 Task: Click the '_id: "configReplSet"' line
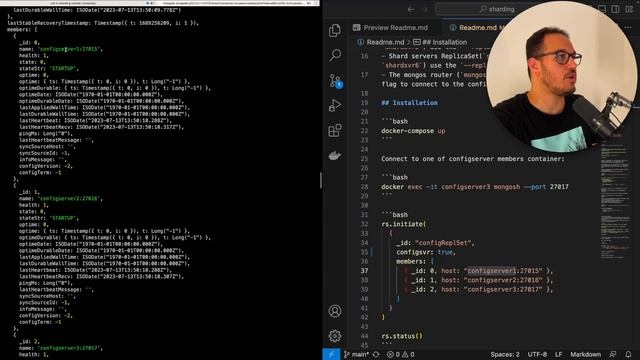click(435, 243)
